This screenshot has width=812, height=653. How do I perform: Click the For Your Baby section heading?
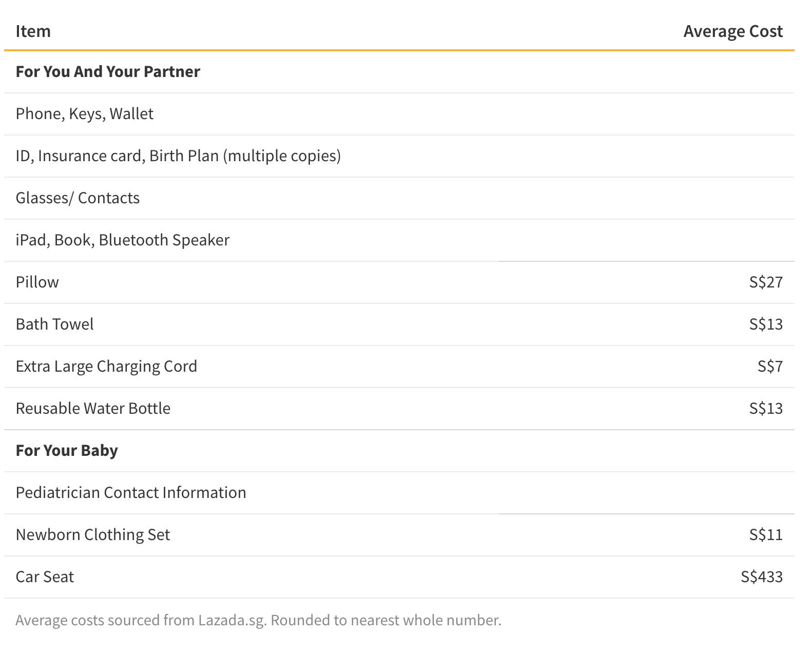click(67, 451)
